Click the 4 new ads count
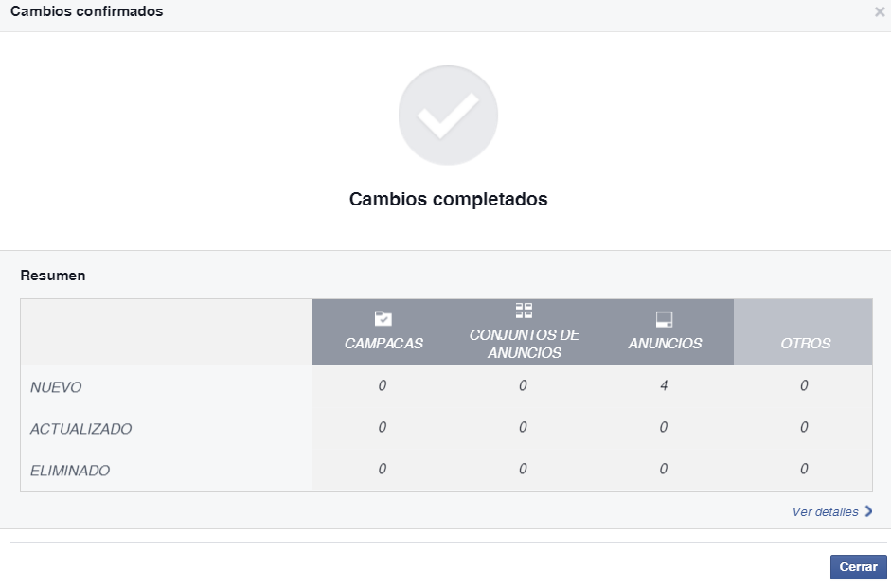Viewport: 891px width, 588px height. [x=664, y=385]
